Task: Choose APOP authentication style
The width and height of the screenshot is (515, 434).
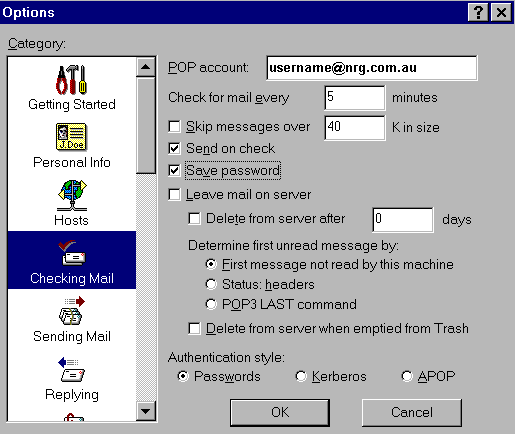Action: coord(407,376)
